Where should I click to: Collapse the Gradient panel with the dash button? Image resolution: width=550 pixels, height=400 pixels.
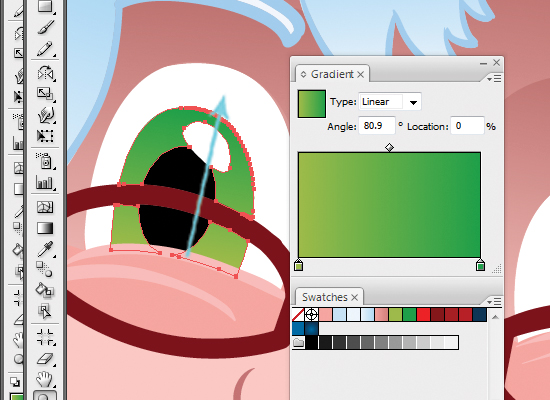point(483,64)
